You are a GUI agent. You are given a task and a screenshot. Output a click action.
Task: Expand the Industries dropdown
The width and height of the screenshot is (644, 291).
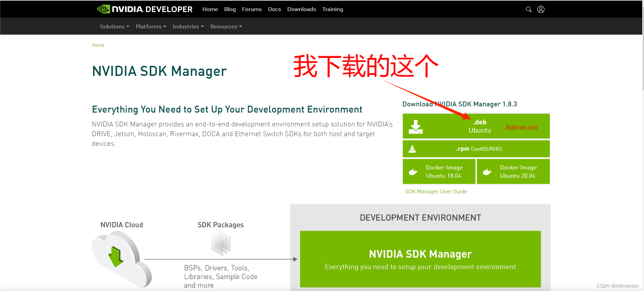coord(188,26)
